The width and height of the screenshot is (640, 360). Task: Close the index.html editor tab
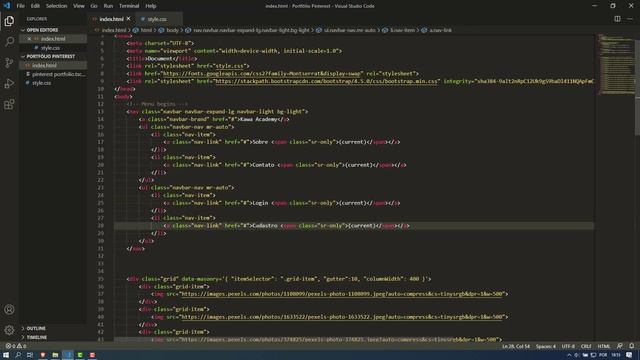tap(129, 19)
